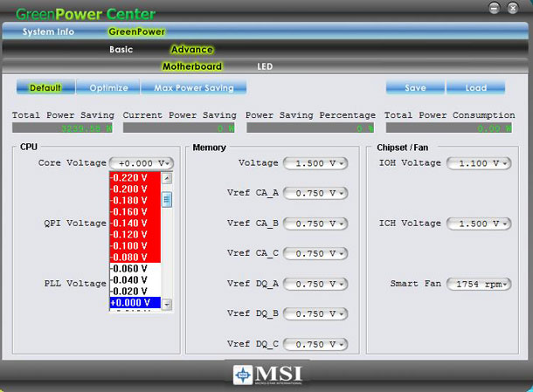
Task: Select -0.060 V in voltage list
Action: [x=135, y=269]
